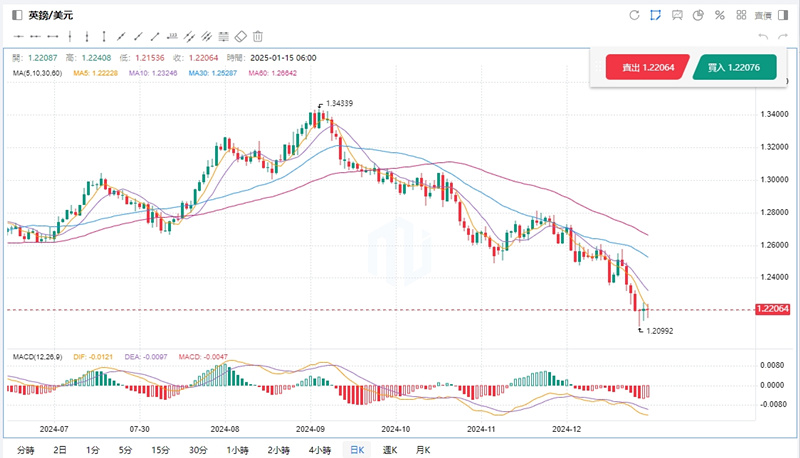Toggle the drawing tools icon
Viewport: 800px width, 458px height.
coord(655,15)
